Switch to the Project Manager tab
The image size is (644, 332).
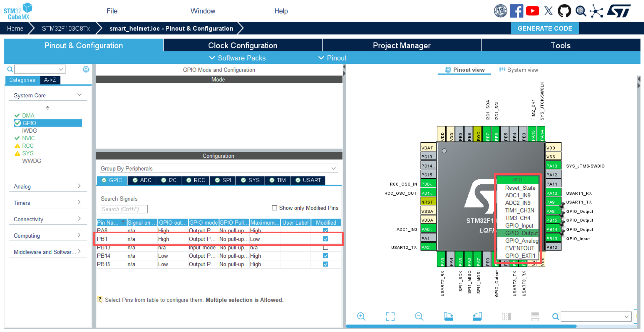pyautogui.click(x=402, y=45)
